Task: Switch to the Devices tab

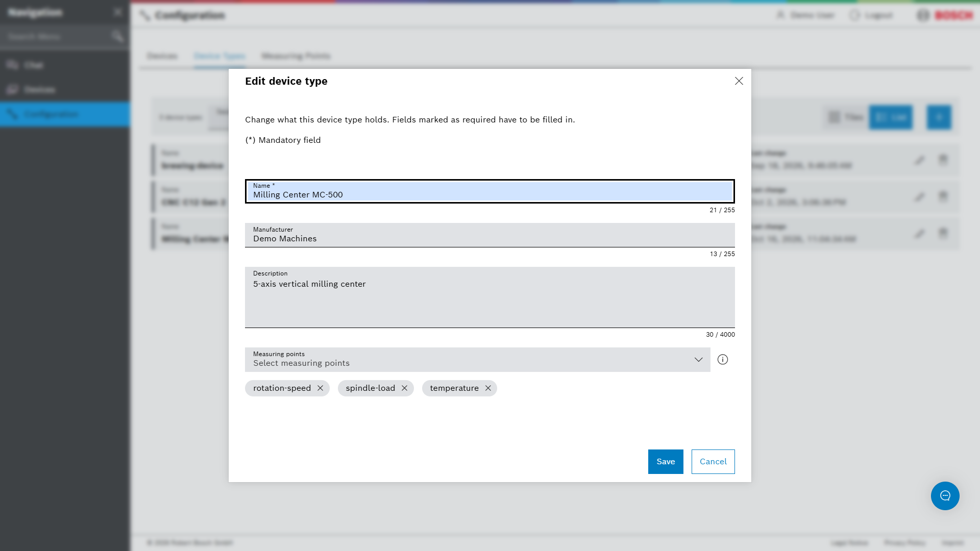Action: click(x=162, y=56)
